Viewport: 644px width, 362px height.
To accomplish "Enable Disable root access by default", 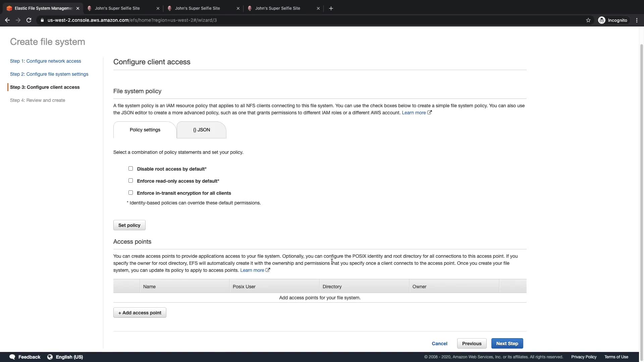I will coord(130,169).
